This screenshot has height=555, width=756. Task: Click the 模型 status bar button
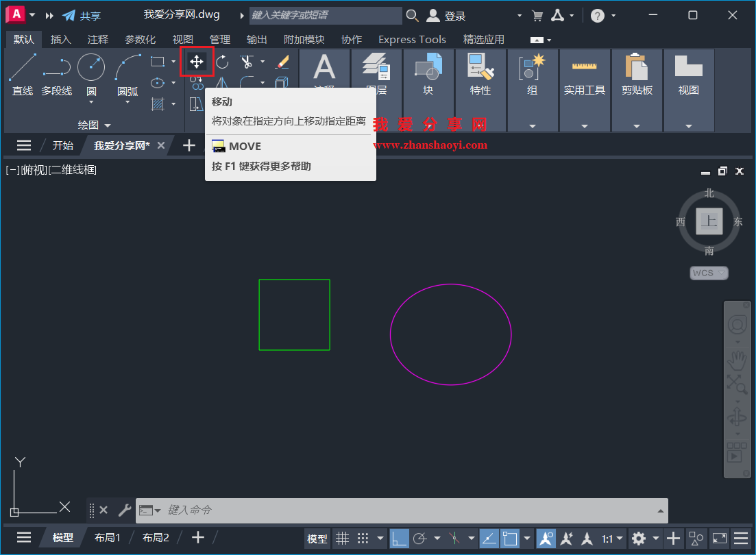tap(317, 539)
